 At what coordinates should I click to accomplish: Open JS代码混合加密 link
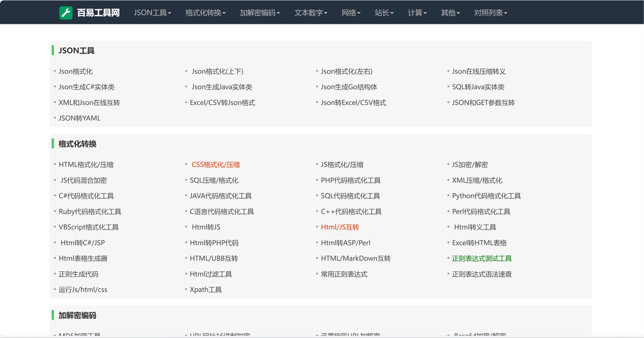pyautogui.click(x=84, y=180)
